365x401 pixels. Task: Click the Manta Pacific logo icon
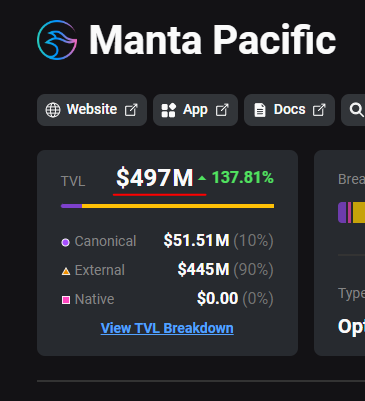coord(57,40)
